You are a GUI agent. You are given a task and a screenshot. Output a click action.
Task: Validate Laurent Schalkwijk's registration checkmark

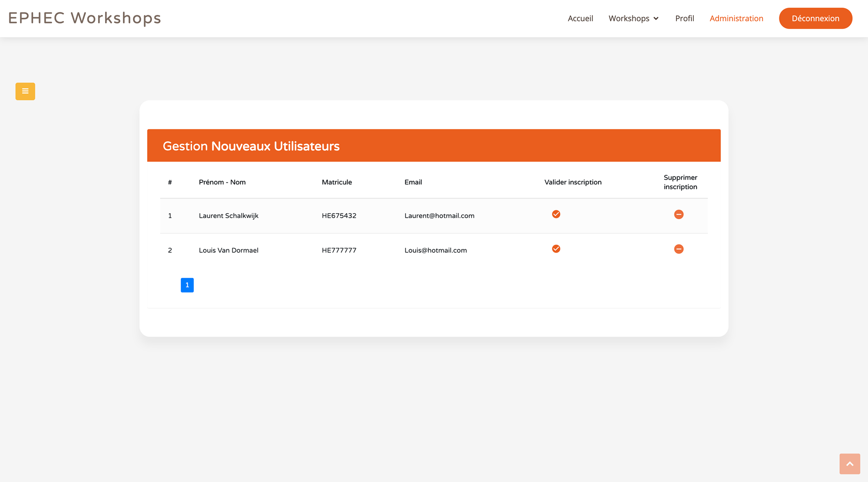tap(556, 214)
